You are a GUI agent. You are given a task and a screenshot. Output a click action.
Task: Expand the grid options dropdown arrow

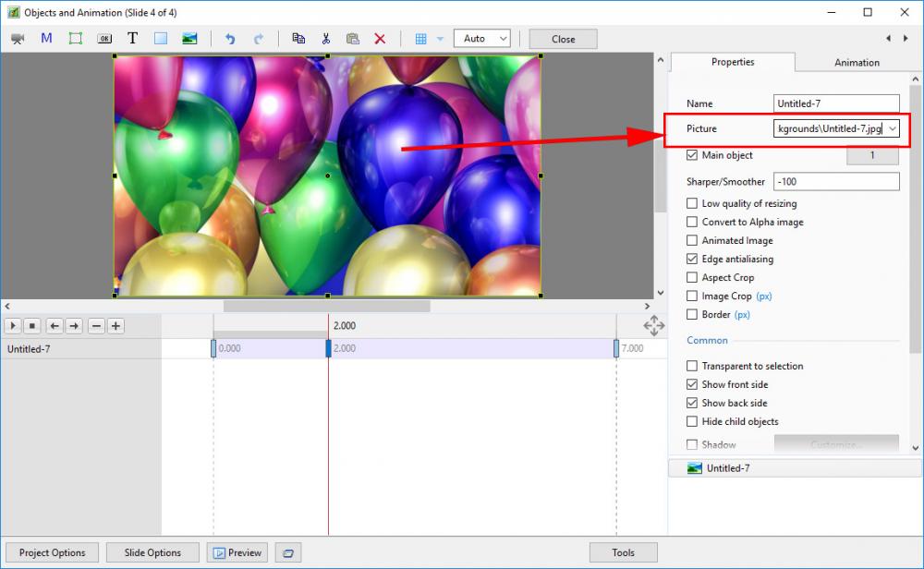pos(440,39)
